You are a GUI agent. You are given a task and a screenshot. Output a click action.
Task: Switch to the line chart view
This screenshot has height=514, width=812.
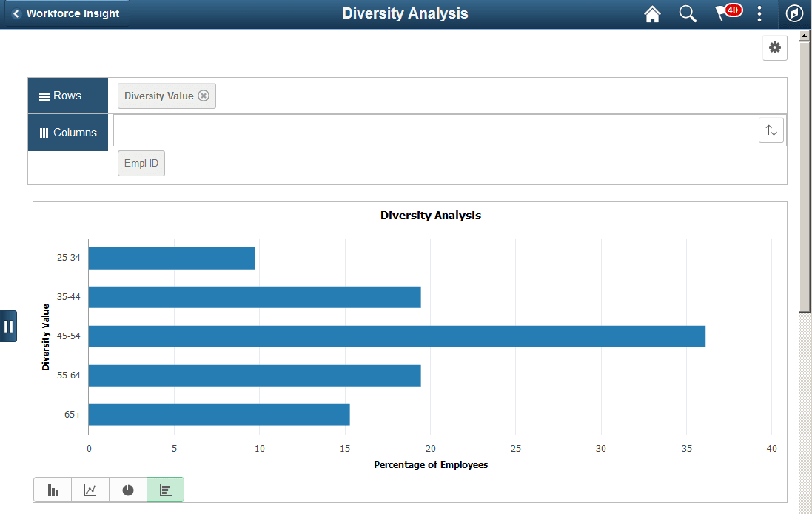[90, 490]
